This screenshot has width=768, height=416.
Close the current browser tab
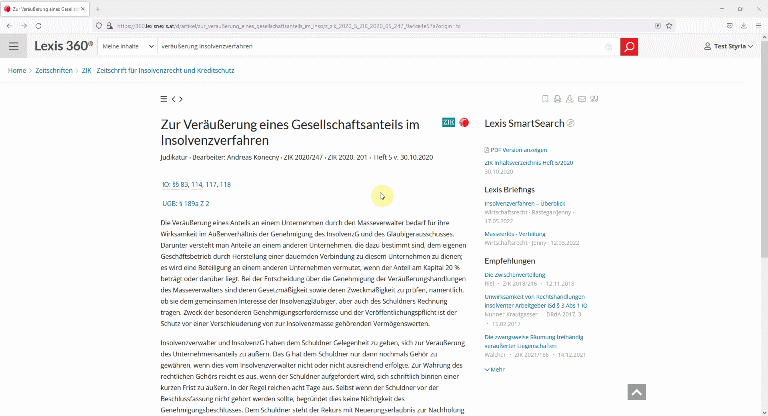coord(83,9)
